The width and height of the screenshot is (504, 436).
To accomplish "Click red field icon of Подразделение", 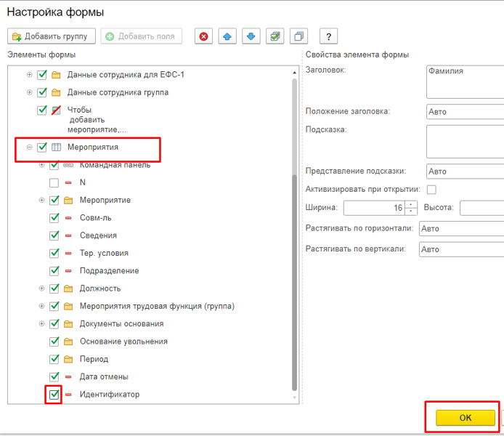I will [68, 271].
